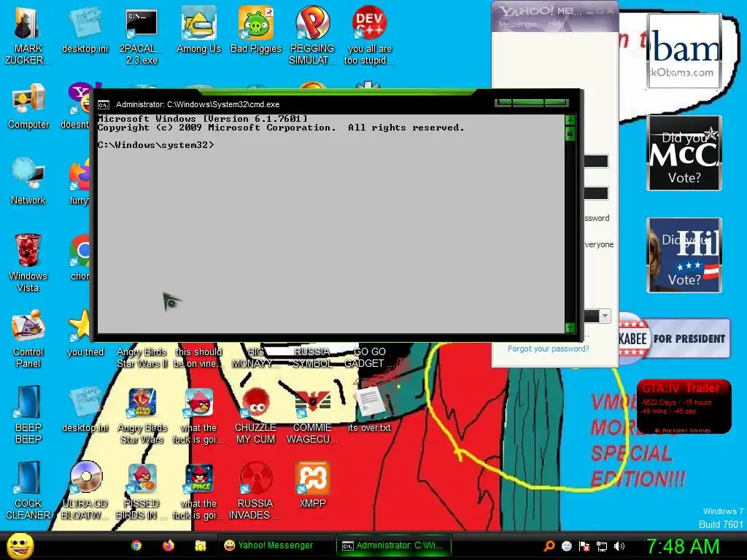Open Chrome from the taskbar
The height and width of the screenshot is (560, 747).
click(x=136, y=545)
